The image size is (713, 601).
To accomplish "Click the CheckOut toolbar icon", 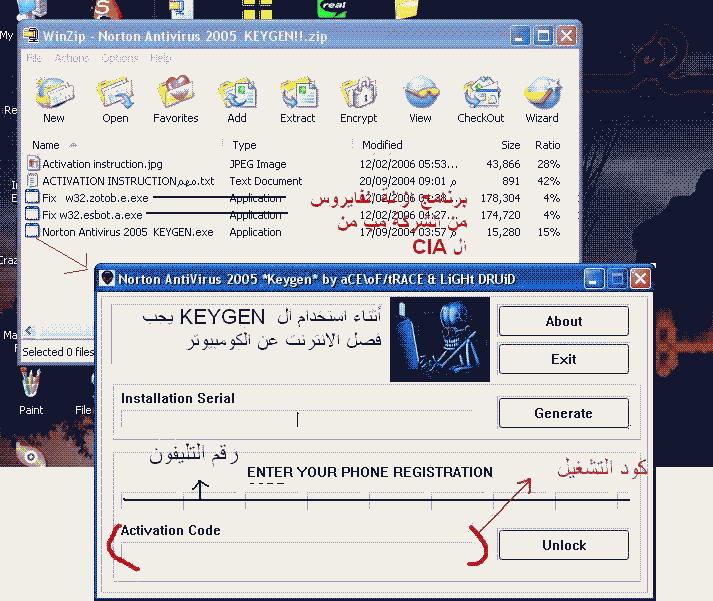I will [x=481, y=100].
